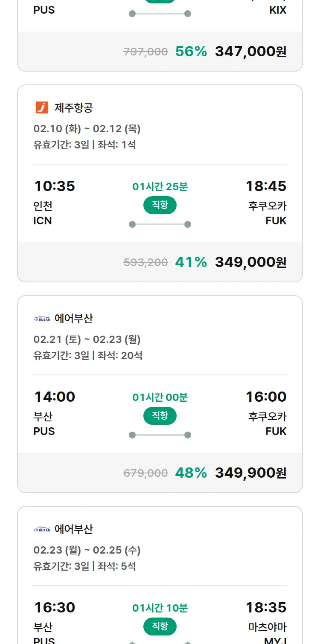Select the 347,000원 discounted KIX fare
Image resolution: width=320 pixels, height=644 pixels.
click(x=250, y=52)
